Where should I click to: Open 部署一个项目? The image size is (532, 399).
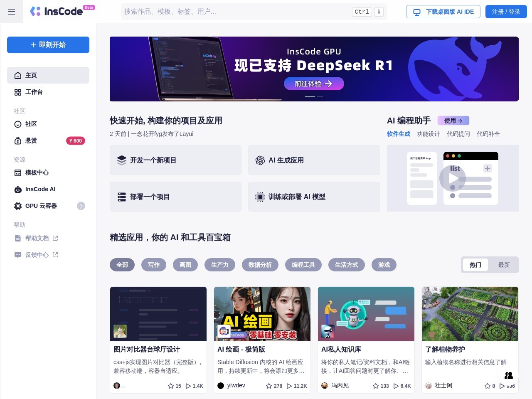[x=175, y=197]
